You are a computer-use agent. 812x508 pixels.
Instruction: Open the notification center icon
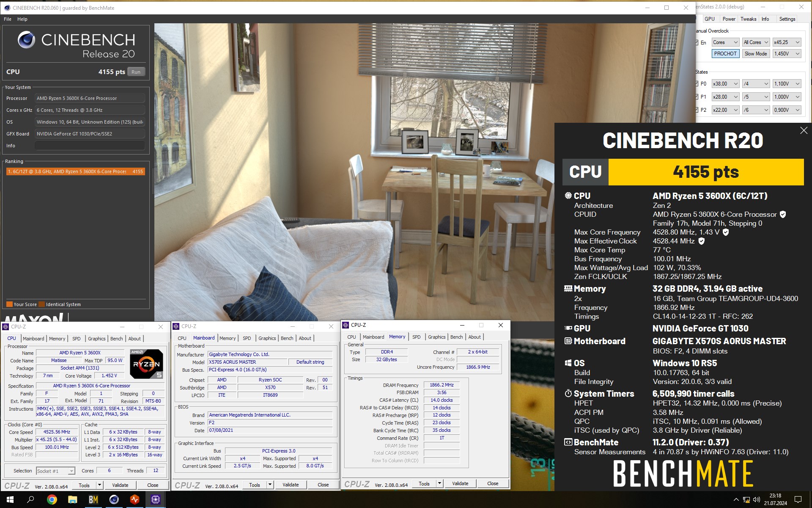pos(798,500)
